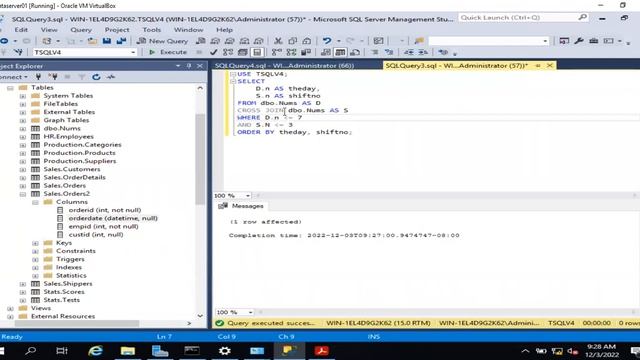Open the Query menu
640x360 pixels.
(x=81, y=30)
